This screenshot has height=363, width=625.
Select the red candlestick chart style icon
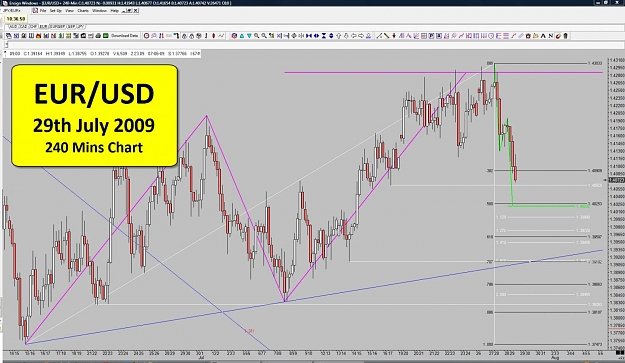coord(213,36)
